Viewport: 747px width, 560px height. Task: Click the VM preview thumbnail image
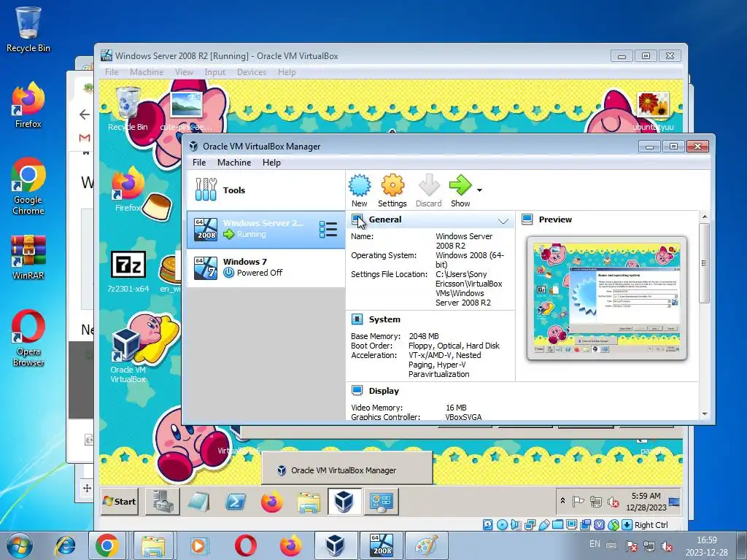(x=606, y=298)
